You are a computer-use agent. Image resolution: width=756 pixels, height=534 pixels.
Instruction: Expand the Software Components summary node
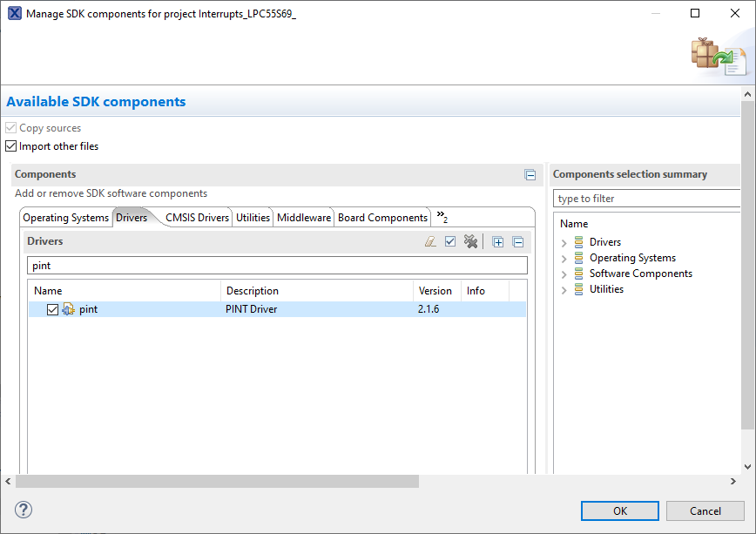point(564,274)
